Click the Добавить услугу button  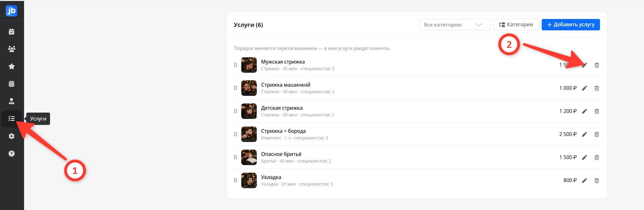point(571,25)
